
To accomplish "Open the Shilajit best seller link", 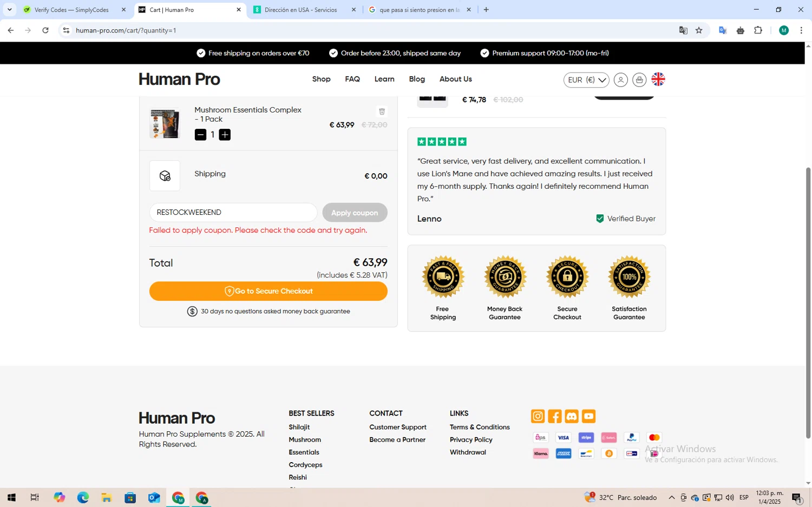I will coord(299,427).
